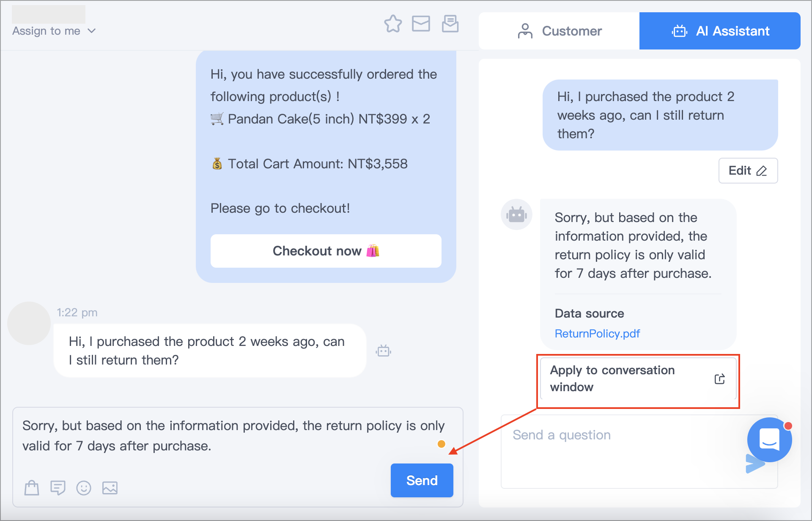Click the robot icon beside customer message
812x521 pixels.
pos(384,351)
